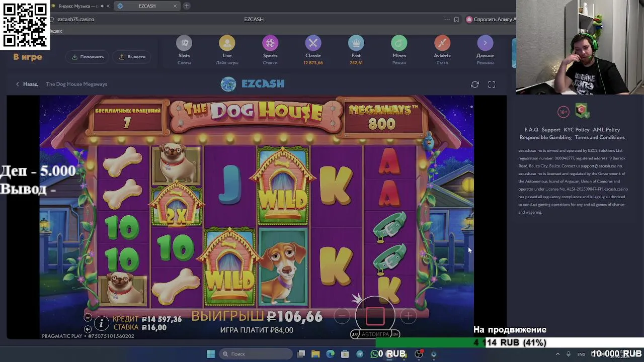Viewport: 644px width, 362px height.
Task: Open the KYC Policy link
Action: (x=577, y=130)
